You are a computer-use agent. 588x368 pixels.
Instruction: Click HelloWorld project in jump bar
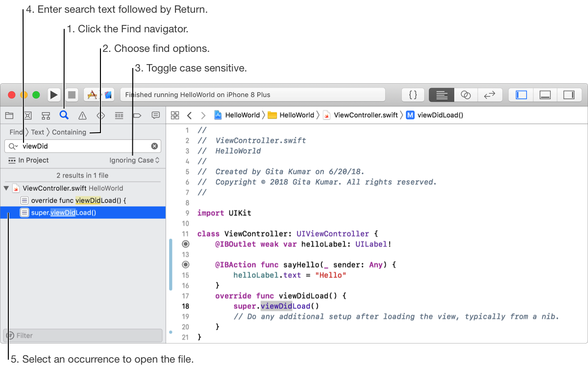[x=237, y=115]
